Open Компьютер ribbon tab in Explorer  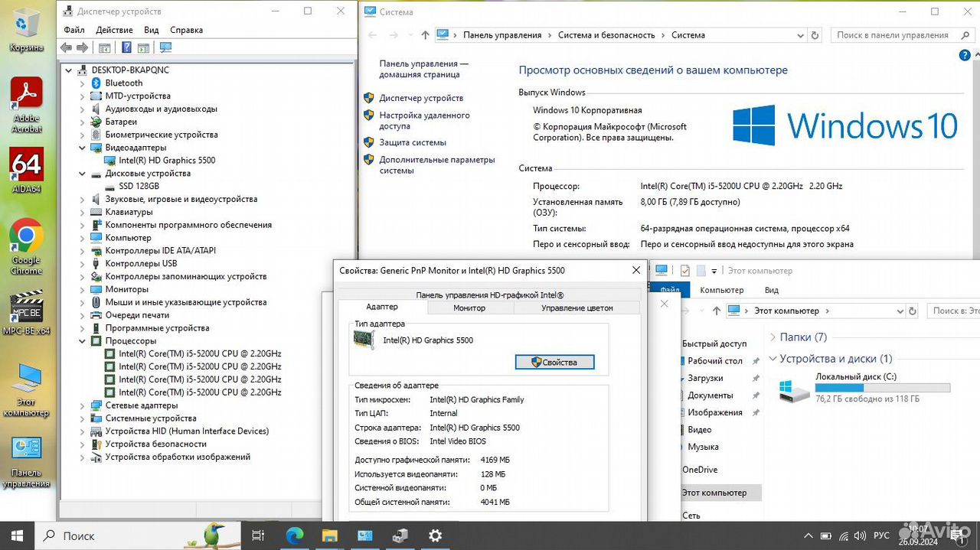pyautogui.click(x=722, y=290)
